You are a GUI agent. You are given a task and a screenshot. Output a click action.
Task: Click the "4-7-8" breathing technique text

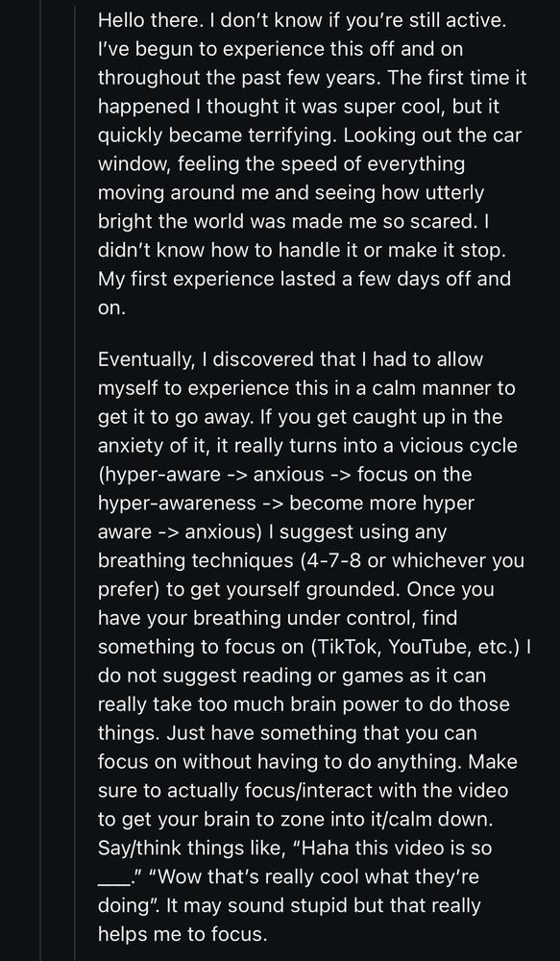tap(334, 561)
